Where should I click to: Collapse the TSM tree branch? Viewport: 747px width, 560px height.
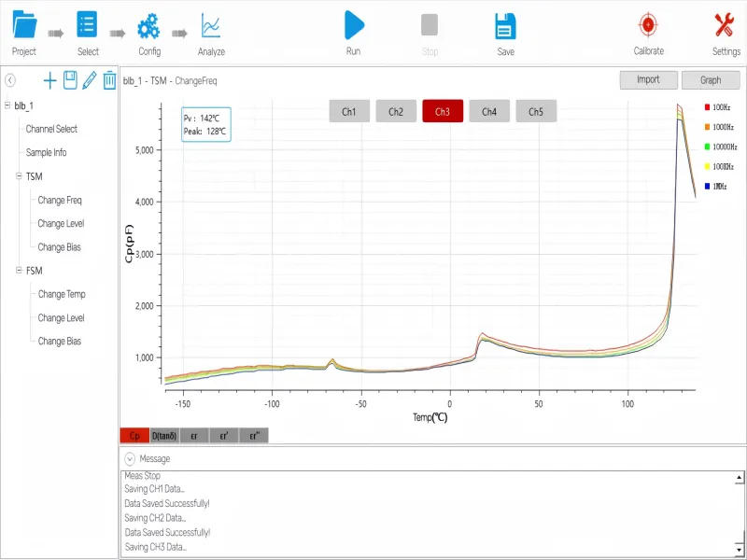tap(19, 176)
